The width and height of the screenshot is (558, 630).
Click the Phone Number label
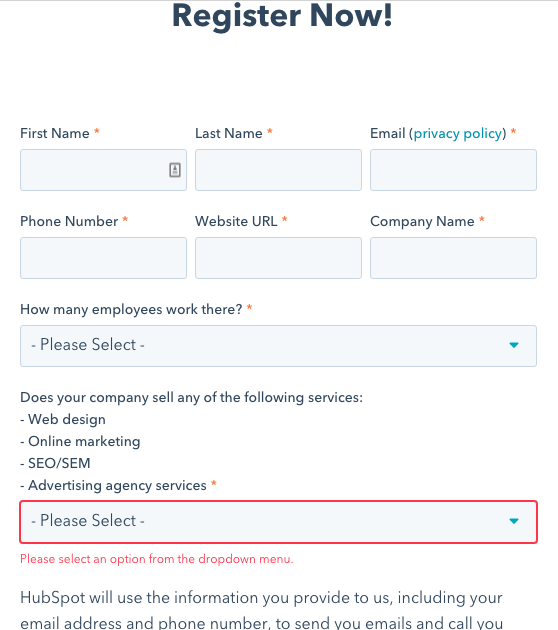69,221
